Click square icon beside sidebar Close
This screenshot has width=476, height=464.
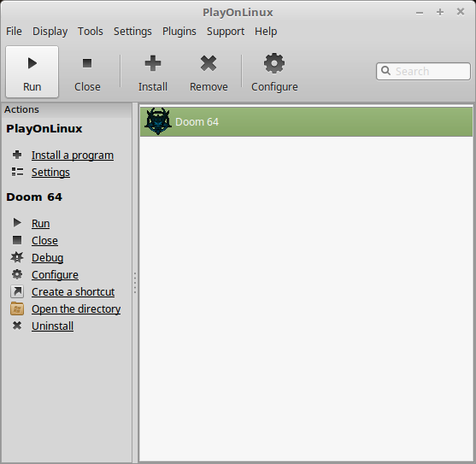[x=17, y=240]
